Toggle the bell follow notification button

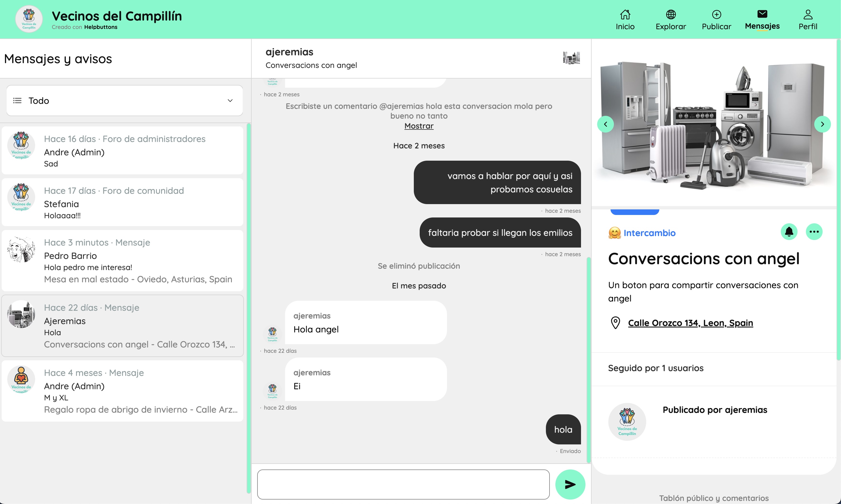789,232
